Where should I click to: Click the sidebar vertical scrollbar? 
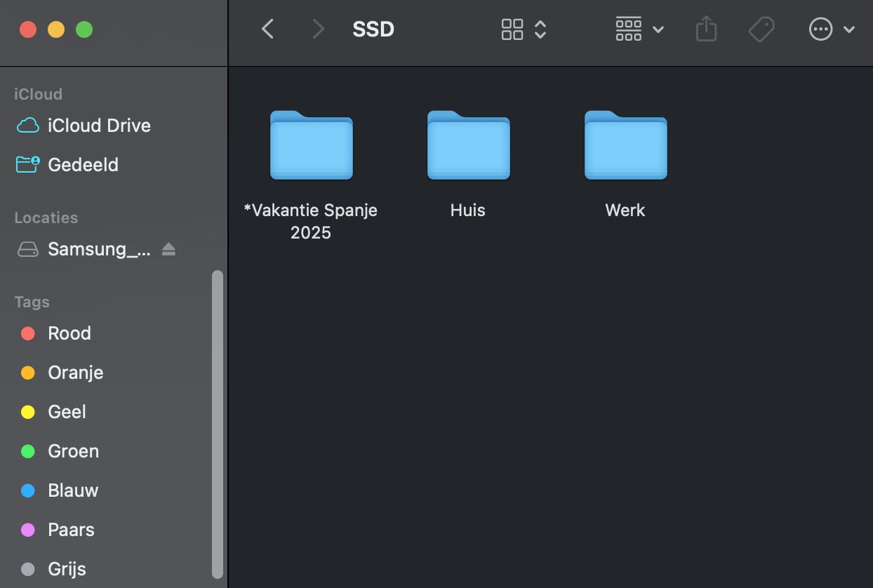(x=218, y=421)
